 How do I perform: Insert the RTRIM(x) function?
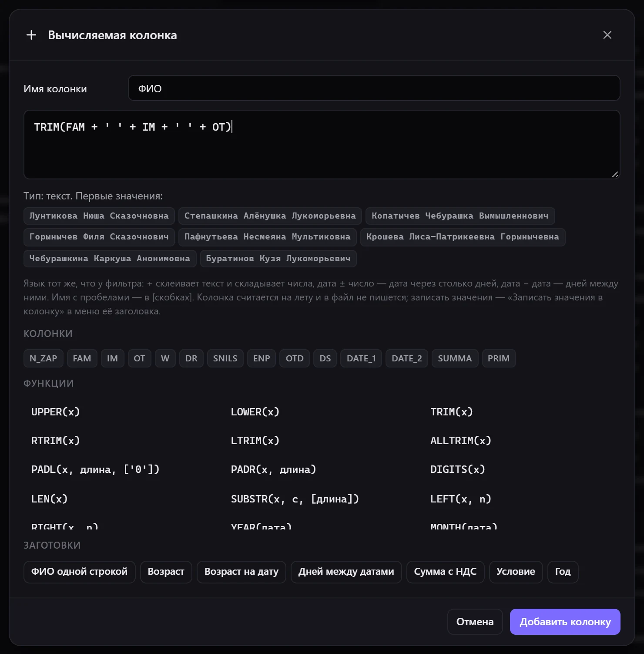point(56,441)
